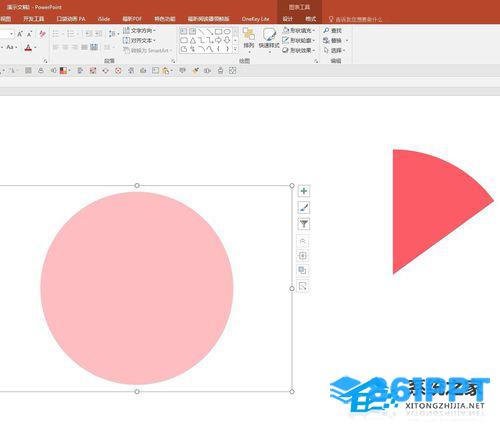500x424 pixels.
Task: Expand the Shape Fill (形状填充) menu
Action: tap(299, 30)
